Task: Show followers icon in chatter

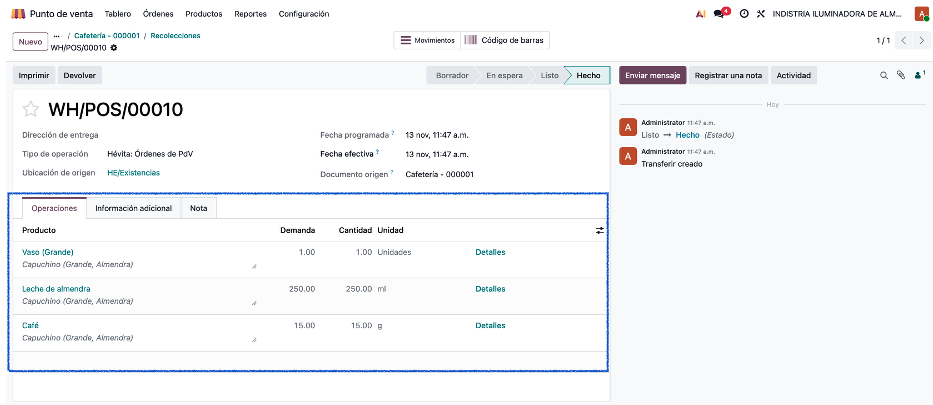Action: [x=919, y=75]
